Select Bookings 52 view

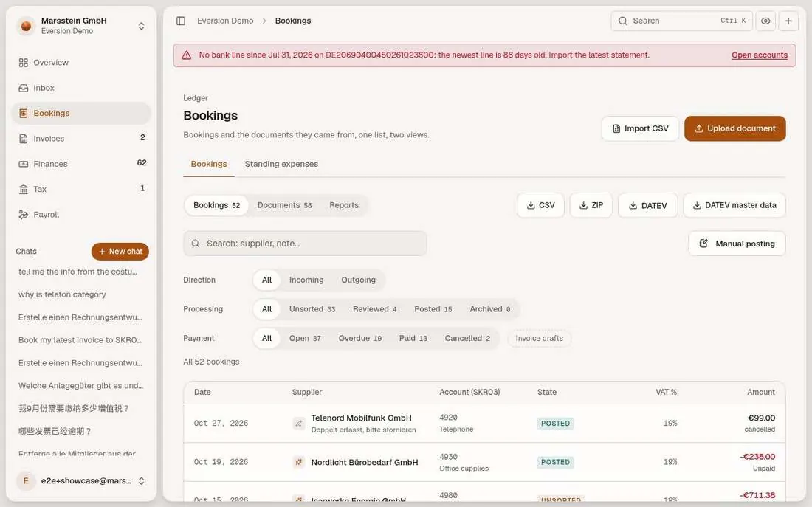(x=216, y=205)
